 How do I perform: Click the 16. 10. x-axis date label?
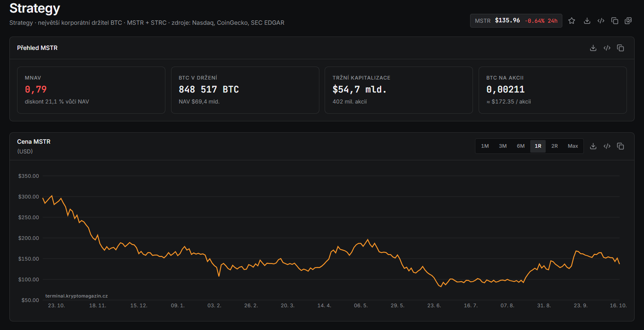pyautogui.click(x=618, y=305)
